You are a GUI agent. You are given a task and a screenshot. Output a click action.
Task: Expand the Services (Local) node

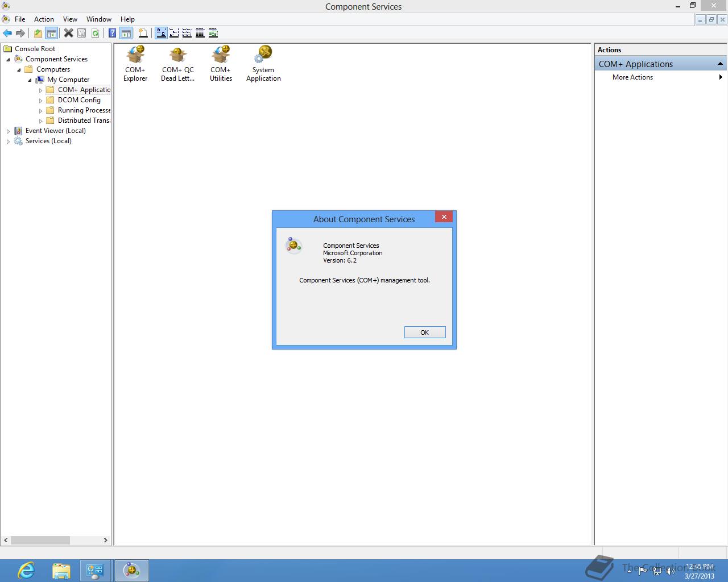8,142
